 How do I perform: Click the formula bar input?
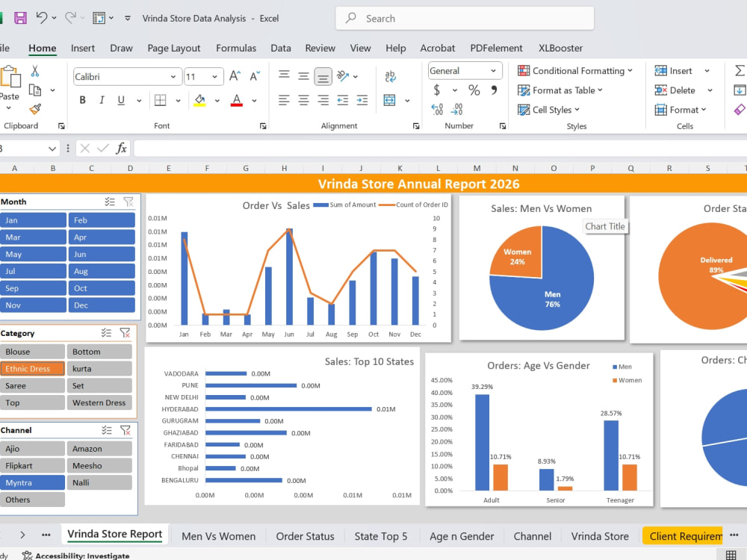(x=440, y=149)
